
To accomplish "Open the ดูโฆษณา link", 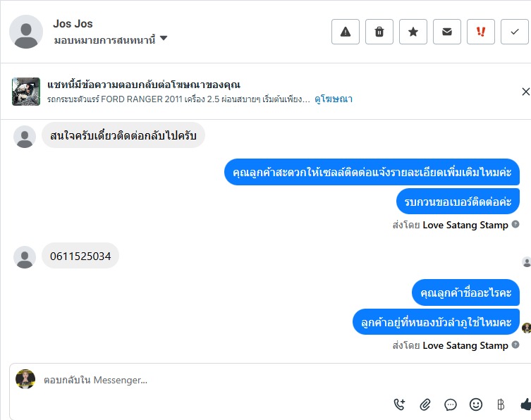I will click(334, 99).
